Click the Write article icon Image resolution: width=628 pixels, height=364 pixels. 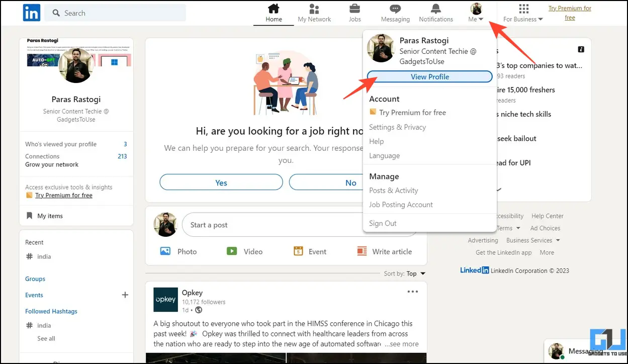pyautogui.click(x=362, y=251)
